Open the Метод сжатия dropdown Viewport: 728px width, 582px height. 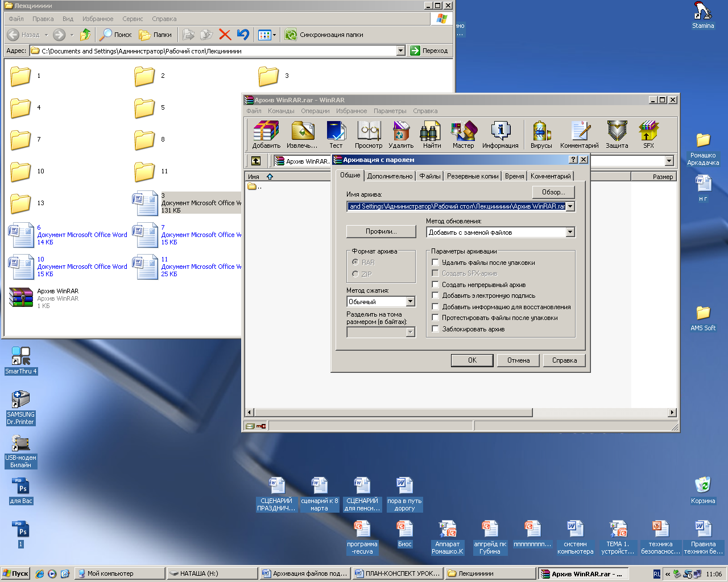411,302
